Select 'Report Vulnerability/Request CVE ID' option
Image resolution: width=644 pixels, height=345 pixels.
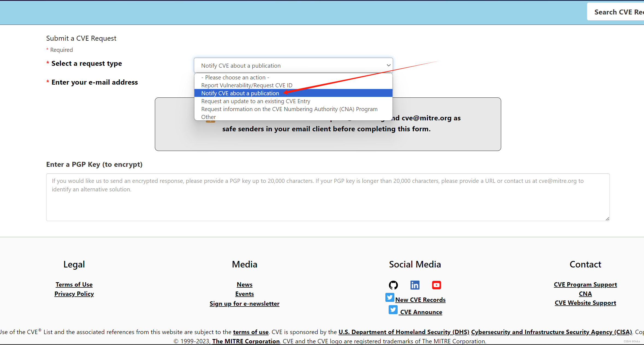(x=247, y=85)
